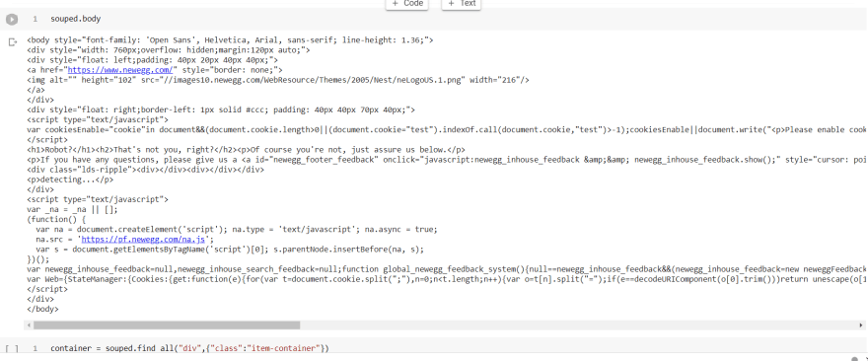Clear output using the output icon

[12, 42]
